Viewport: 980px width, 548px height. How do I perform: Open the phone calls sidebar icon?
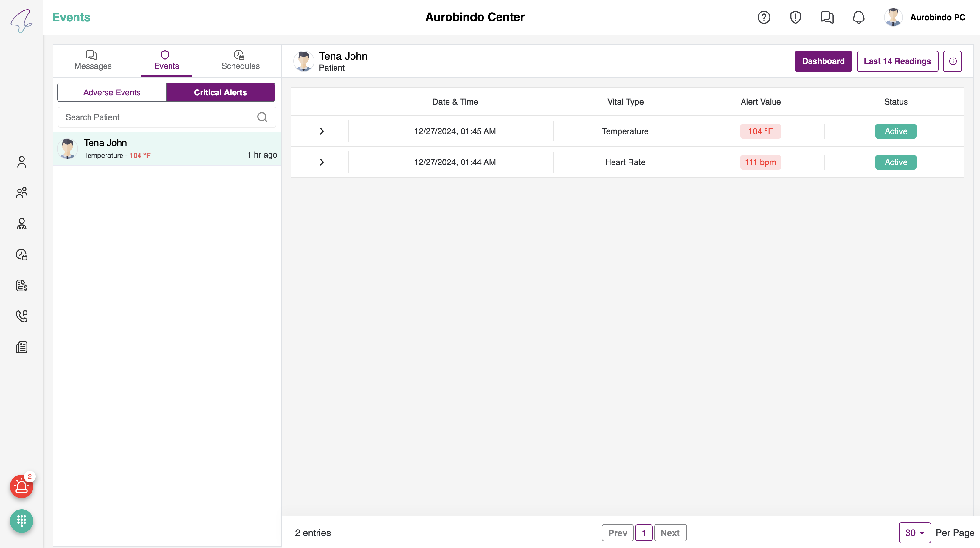click(21, 316)
